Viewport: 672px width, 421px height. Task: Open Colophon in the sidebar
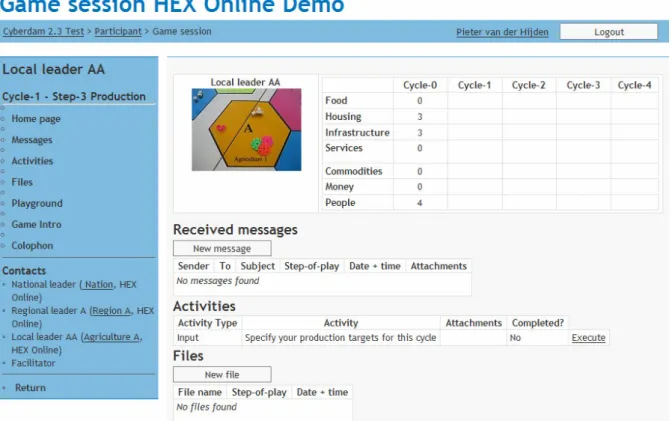point(32,246)
